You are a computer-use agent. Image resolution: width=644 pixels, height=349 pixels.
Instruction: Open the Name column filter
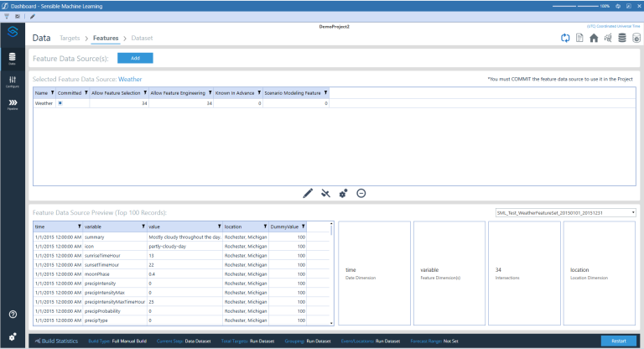(x=52, y=93)
